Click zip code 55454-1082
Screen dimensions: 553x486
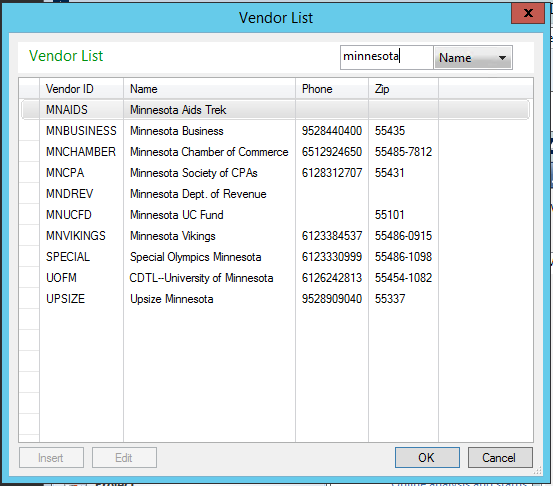click(403, 278)
